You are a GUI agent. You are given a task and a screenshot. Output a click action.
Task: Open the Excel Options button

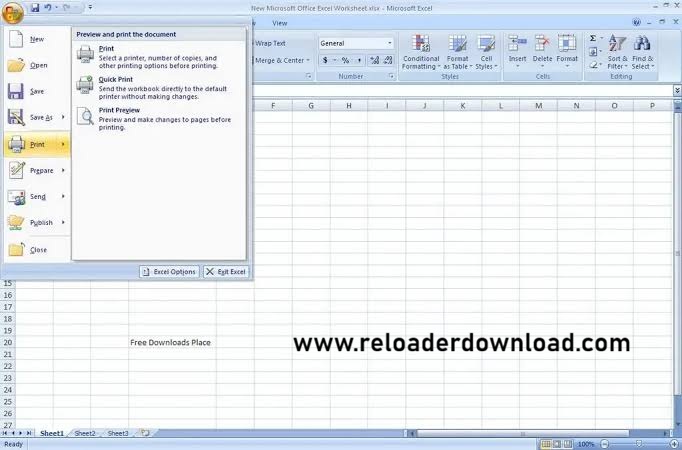(169, 272)
